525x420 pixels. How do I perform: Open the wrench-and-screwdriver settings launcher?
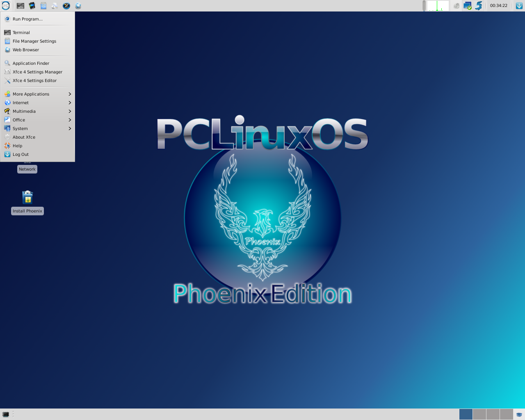click(66, 6)
